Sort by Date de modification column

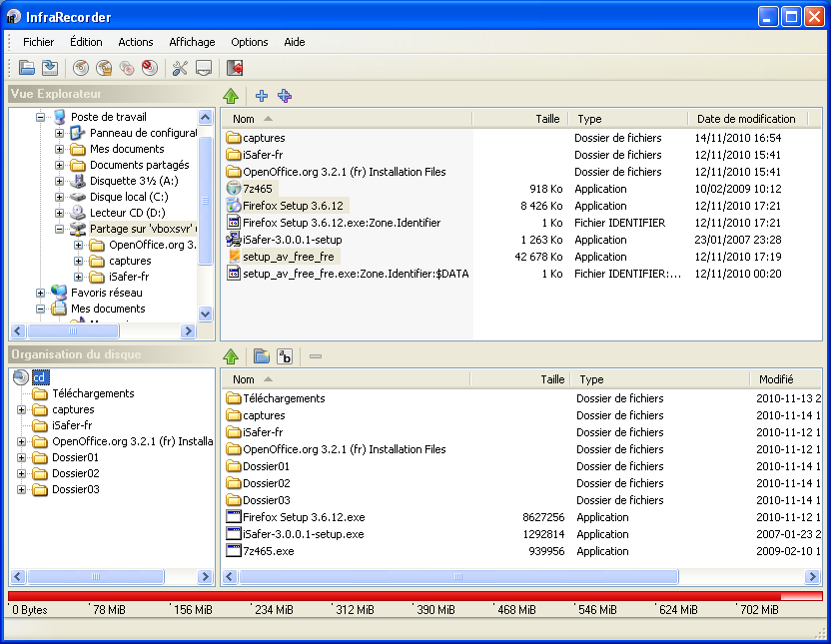(x=746, y=119)
